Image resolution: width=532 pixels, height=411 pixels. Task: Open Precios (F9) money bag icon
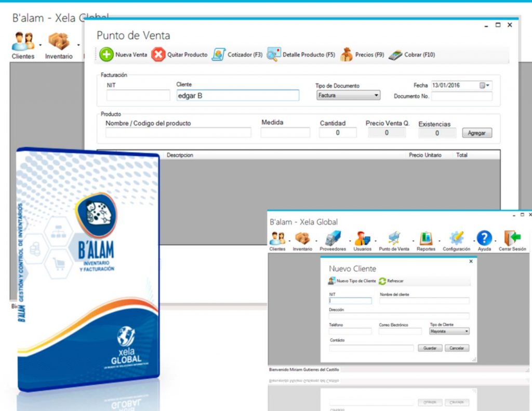347,55
